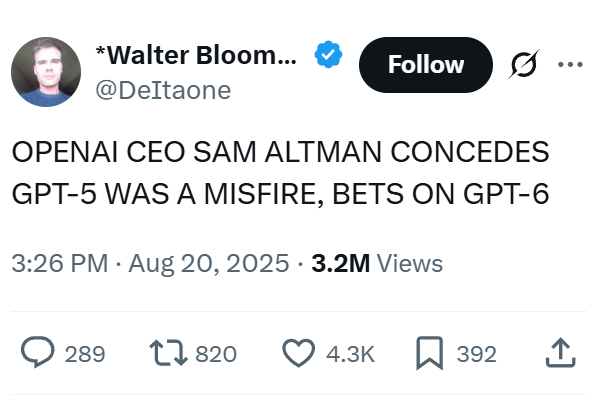
Task: Click the 4.3K likes count
Action: click(x=350, y=353)
